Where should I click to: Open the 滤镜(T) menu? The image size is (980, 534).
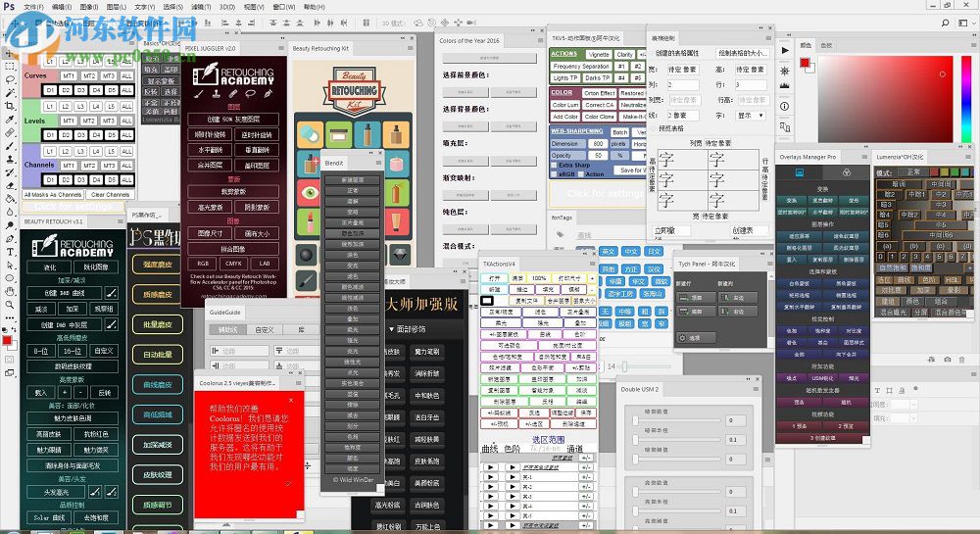click(x=201, y=7)
